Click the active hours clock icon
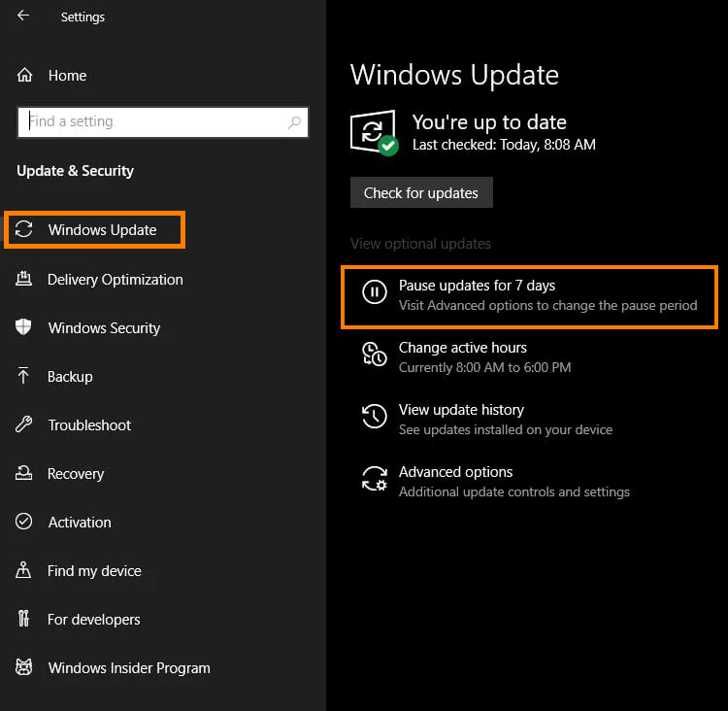Viewport: 728px width, 711px height. point(375,355)
